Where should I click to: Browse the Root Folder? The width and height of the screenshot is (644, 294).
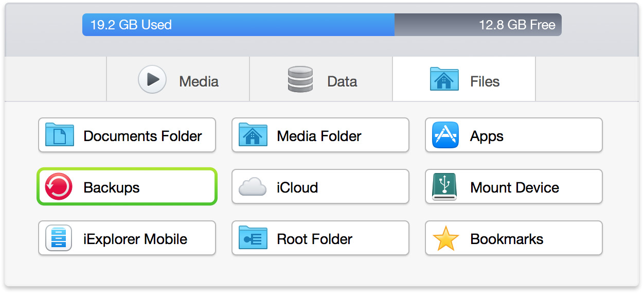[314, 239]
